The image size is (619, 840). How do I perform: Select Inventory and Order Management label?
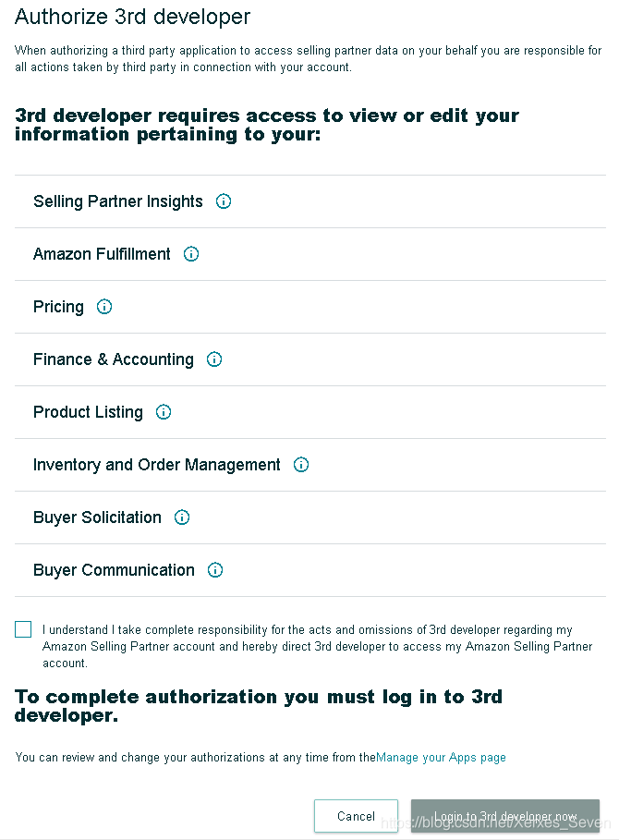point(157,465)
